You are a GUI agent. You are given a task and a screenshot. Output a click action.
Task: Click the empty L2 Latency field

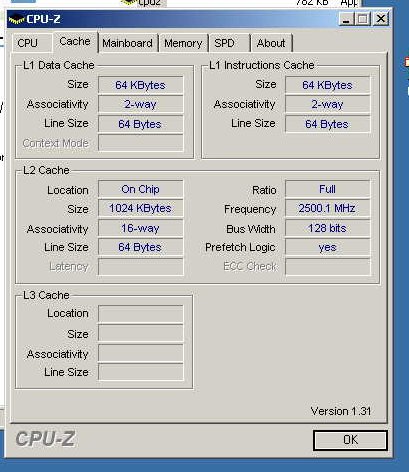[x=141, y=267]
